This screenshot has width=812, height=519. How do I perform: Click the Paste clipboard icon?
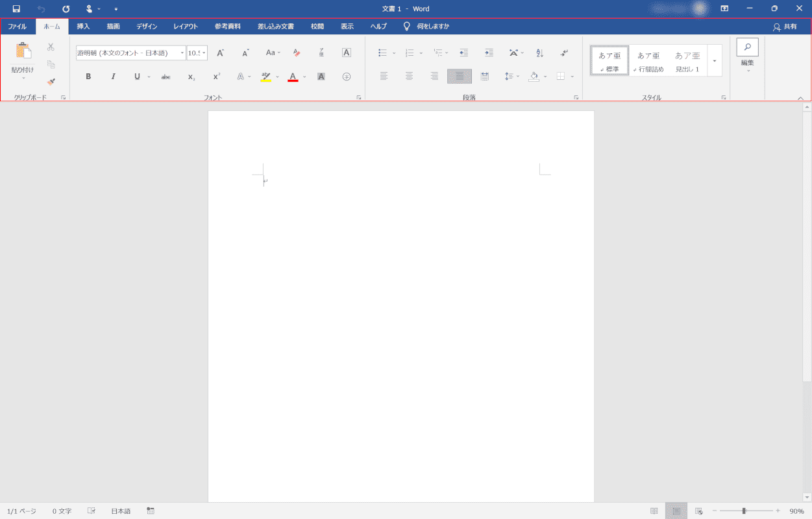tap(23, 51)
